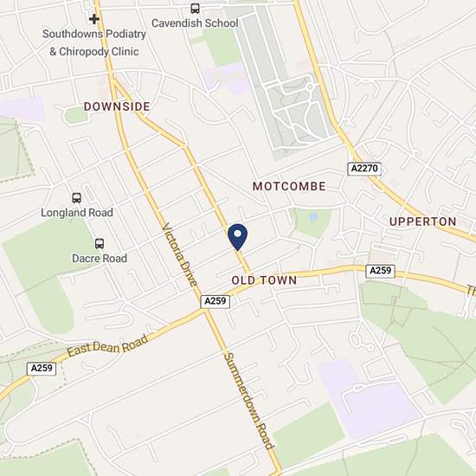Click the OLD TOWN neighbourhood label

pyautogui.click(x=264, y=280)
